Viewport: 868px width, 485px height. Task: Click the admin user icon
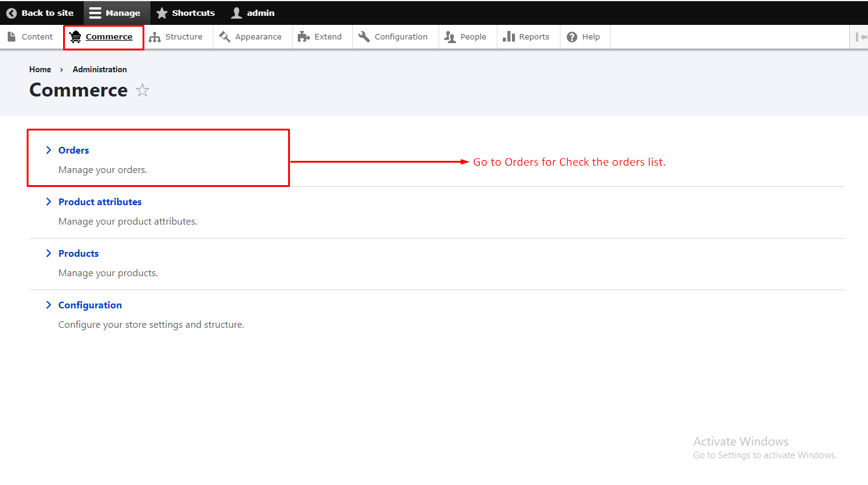(237, 13)
